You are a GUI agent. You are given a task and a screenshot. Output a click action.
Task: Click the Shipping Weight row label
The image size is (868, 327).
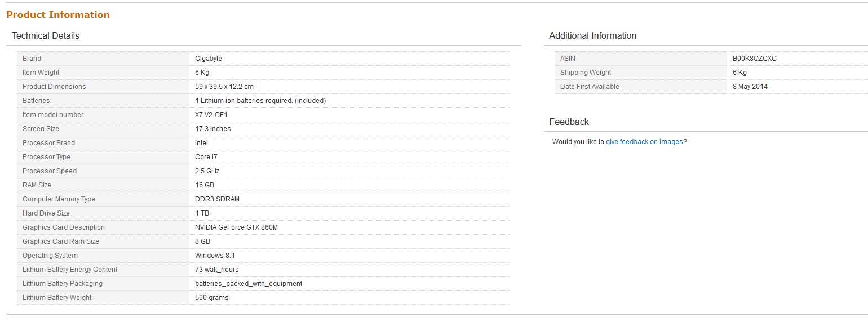[x=586, y=73]
